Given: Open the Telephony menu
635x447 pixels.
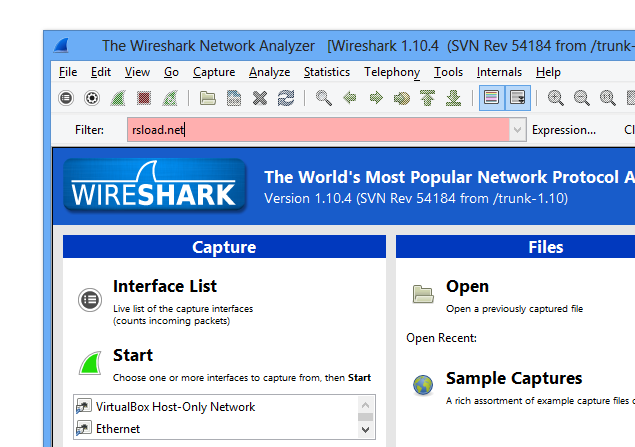Looking at the screenshot, I should pos(392,72).
